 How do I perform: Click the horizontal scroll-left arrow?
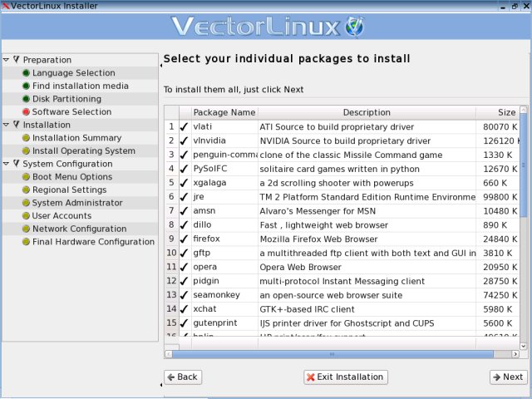[x=168, y=354]
